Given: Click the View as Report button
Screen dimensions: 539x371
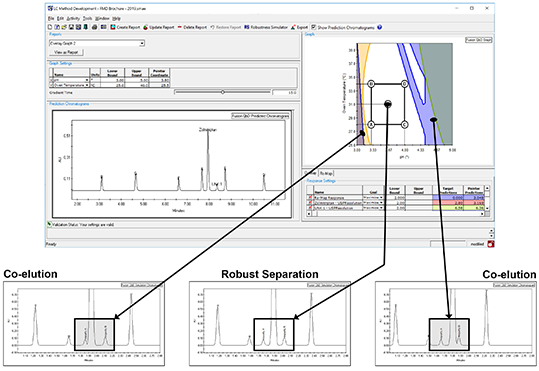Looking at the screenshot, I should pyautogui.click(x=66, y=52).
